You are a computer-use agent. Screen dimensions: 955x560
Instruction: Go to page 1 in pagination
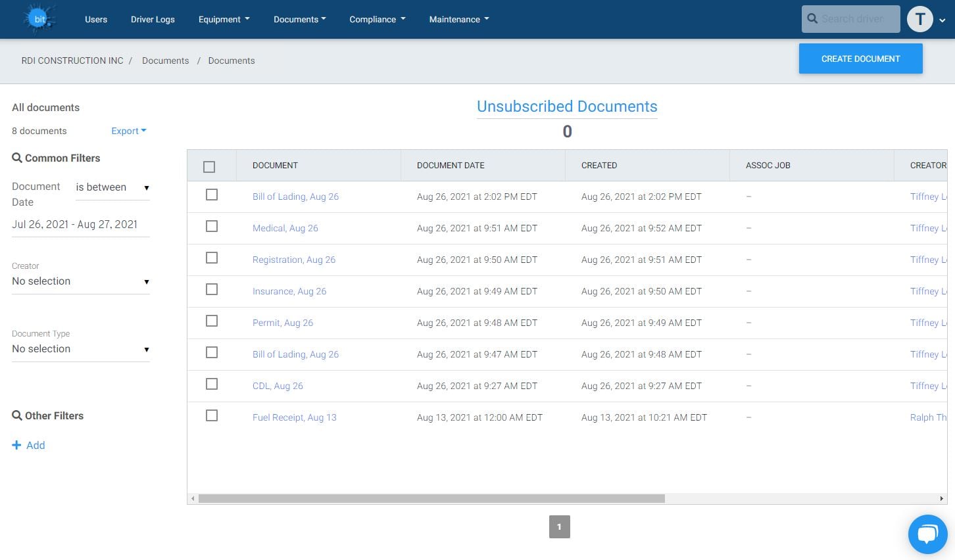(x=559, y=526)
